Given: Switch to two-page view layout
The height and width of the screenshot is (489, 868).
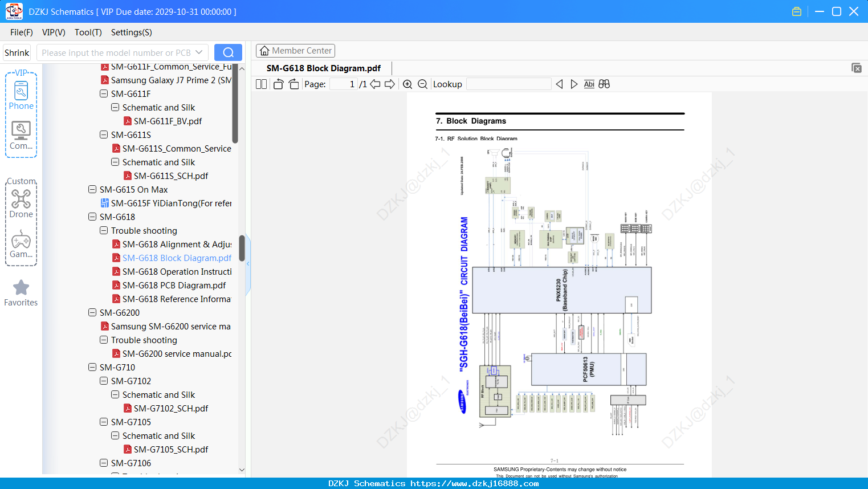Looking at the screenshot, I should coord(261,84).
